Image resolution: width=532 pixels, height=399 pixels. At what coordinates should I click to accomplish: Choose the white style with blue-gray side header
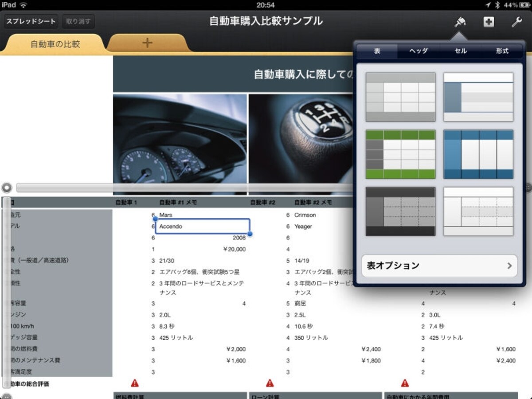(478, 97)
